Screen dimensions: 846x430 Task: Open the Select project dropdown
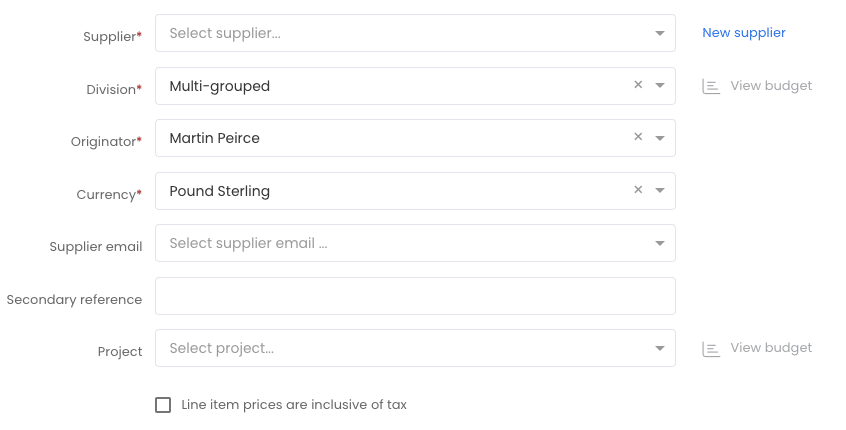[x=415, y=348]
